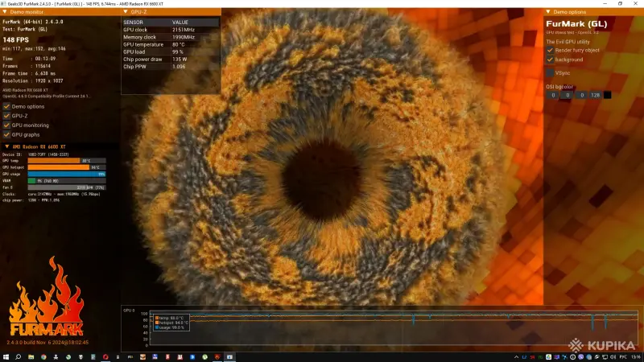Disable the GPU graphs checkbox

coord(6,134)
